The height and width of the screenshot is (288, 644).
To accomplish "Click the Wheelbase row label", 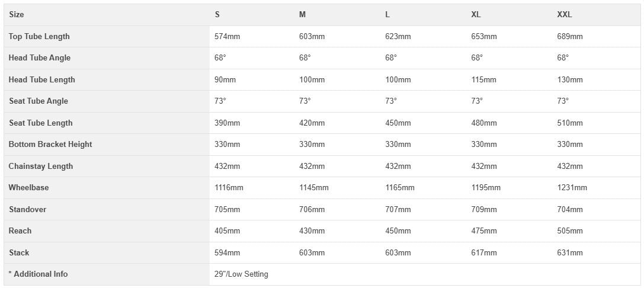I will pyautogui.click(x=28, y=188).
